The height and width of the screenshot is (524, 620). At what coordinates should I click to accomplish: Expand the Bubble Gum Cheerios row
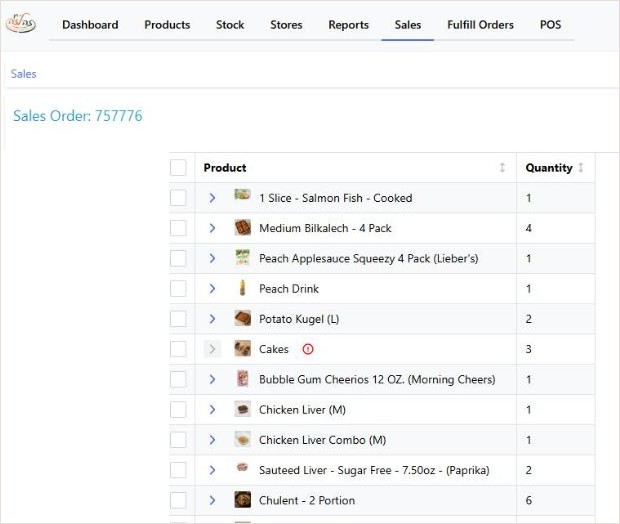[212, 379]
